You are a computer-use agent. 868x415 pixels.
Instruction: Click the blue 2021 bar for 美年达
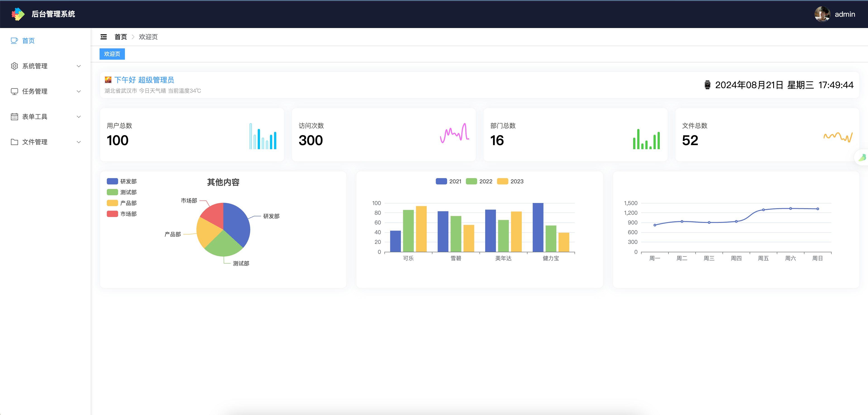click(x=490, y=231)
